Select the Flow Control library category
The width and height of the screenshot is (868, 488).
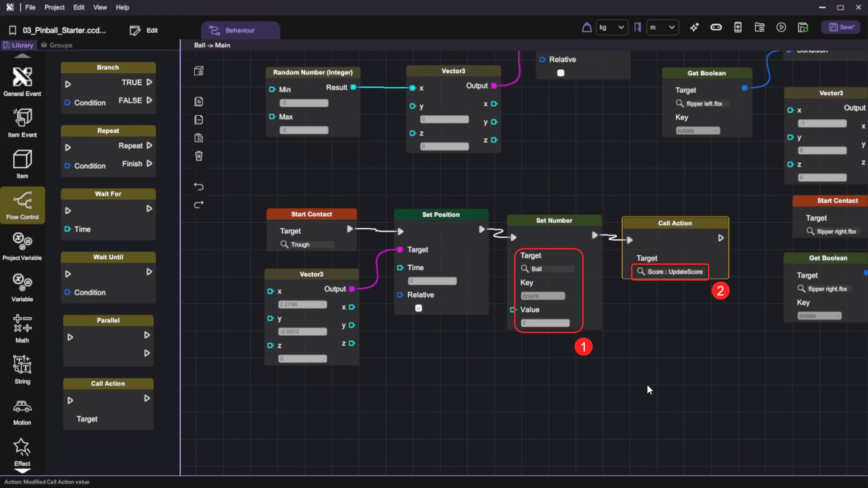coord(22,204)
